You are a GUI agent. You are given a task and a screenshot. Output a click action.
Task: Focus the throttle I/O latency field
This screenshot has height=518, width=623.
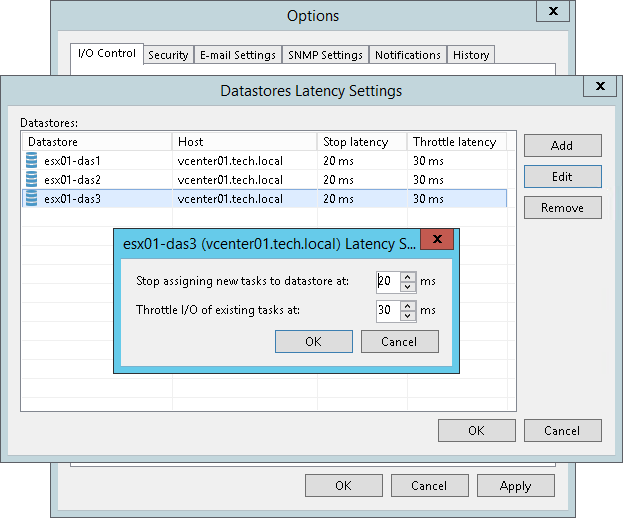[388, 311]
